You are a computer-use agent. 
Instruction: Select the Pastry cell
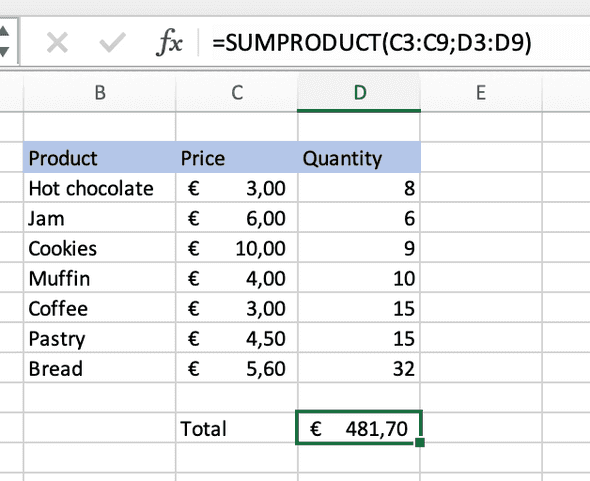pos(99,338)
